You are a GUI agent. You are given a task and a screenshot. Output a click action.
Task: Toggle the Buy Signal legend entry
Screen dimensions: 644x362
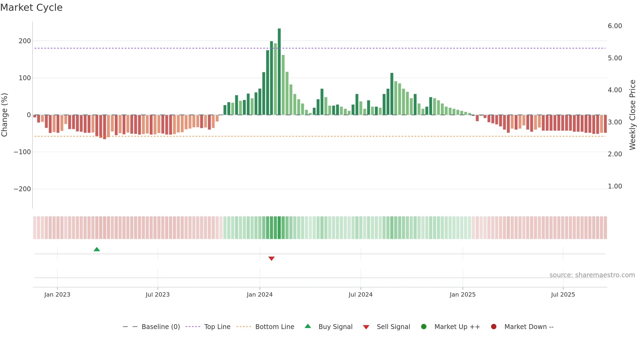coord(329,327)
